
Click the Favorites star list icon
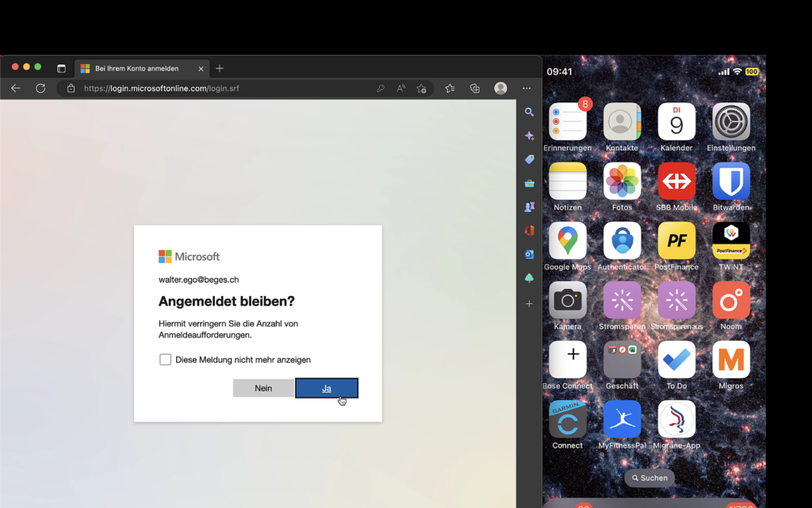[x=450, y=88]
